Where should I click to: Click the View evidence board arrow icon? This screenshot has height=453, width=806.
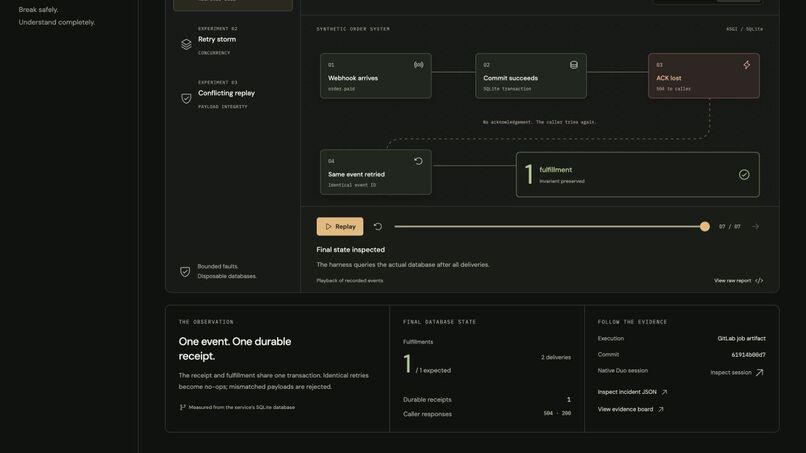(661, 409)
